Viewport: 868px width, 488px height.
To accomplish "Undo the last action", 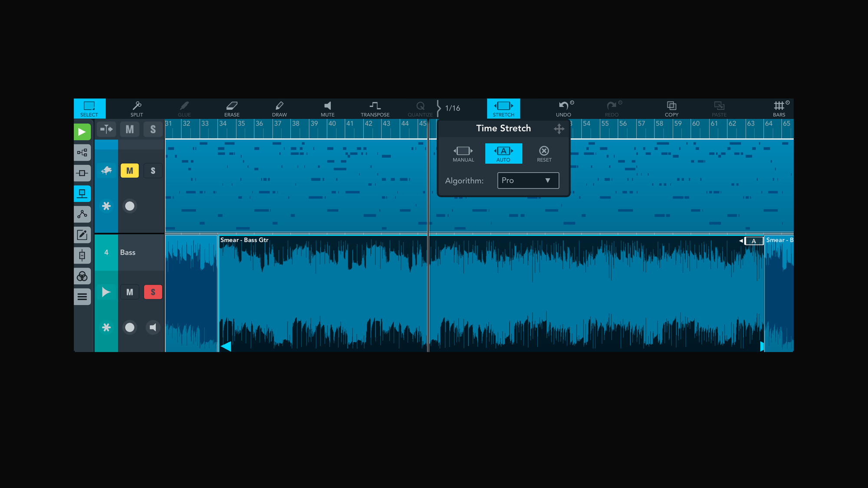I will (x=563, y=108).
